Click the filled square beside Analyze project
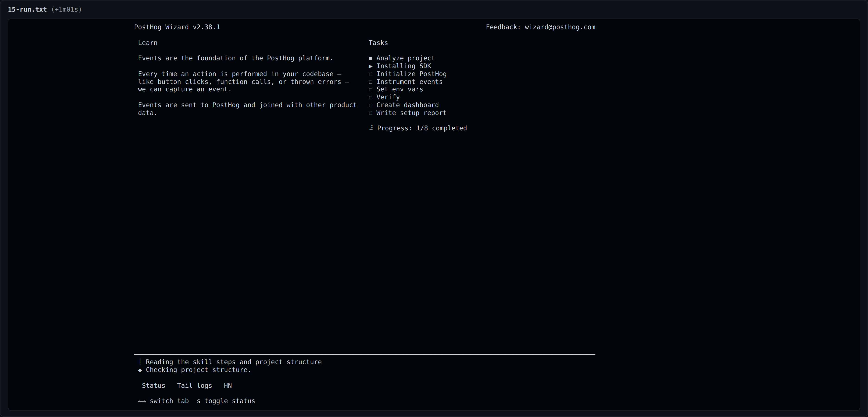Screen dimensions: 868x417 [x=370, y=58]
